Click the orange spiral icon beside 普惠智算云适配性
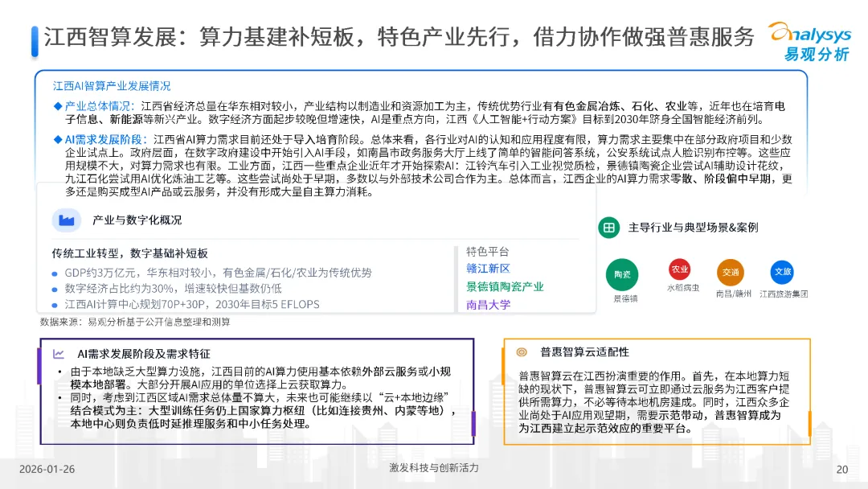The height and width of the screenshot is (489, 868). coord(521,351)
